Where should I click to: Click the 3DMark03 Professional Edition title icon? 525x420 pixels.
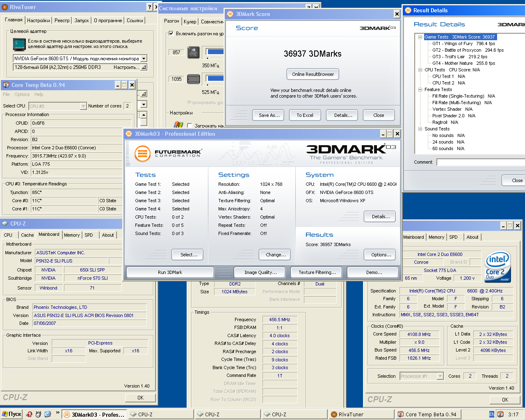point(129,134)
